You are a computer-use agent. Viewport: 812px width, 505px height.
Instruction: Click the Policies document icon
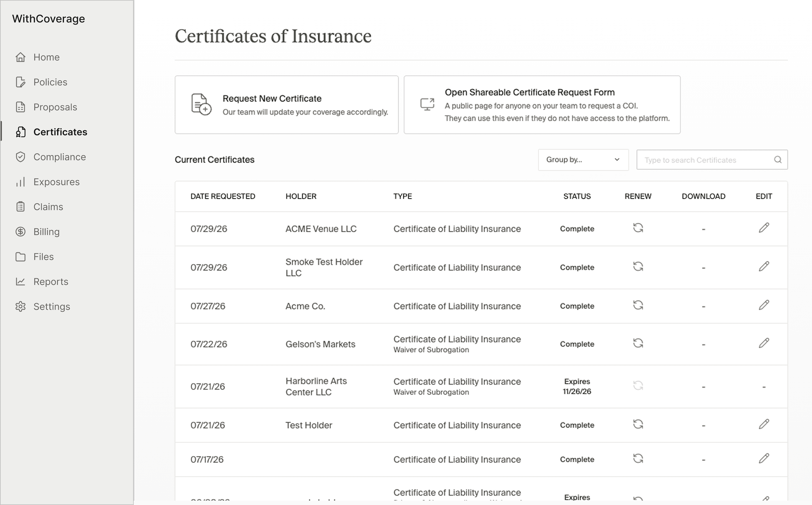(20, 82)
